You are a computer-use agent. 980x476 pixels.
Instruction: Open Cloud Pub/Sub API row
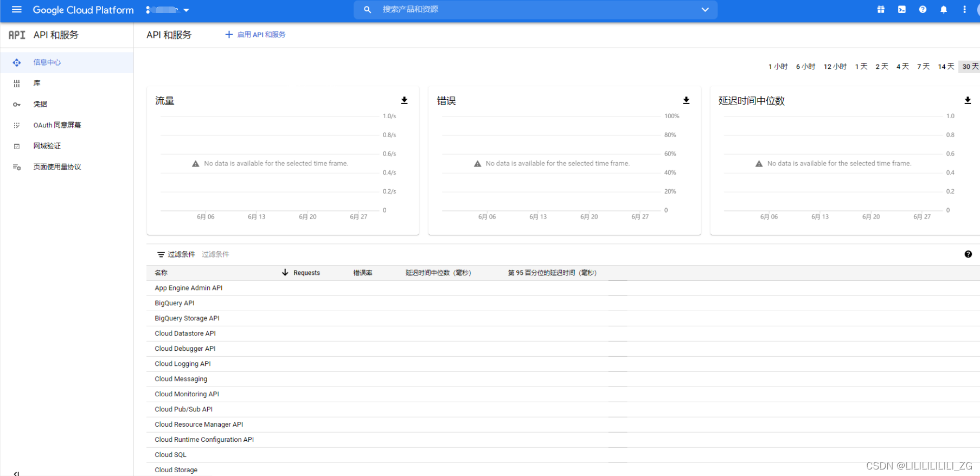pos(563,409)
